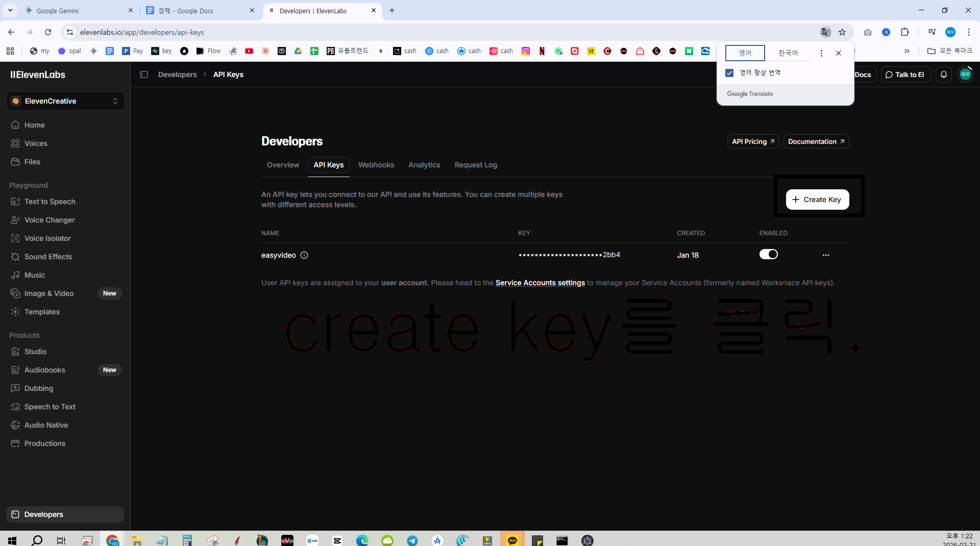This screenshot has height=546, width=980.
Task: Open Windows taskbar search
Action: (x=37, y=540)
